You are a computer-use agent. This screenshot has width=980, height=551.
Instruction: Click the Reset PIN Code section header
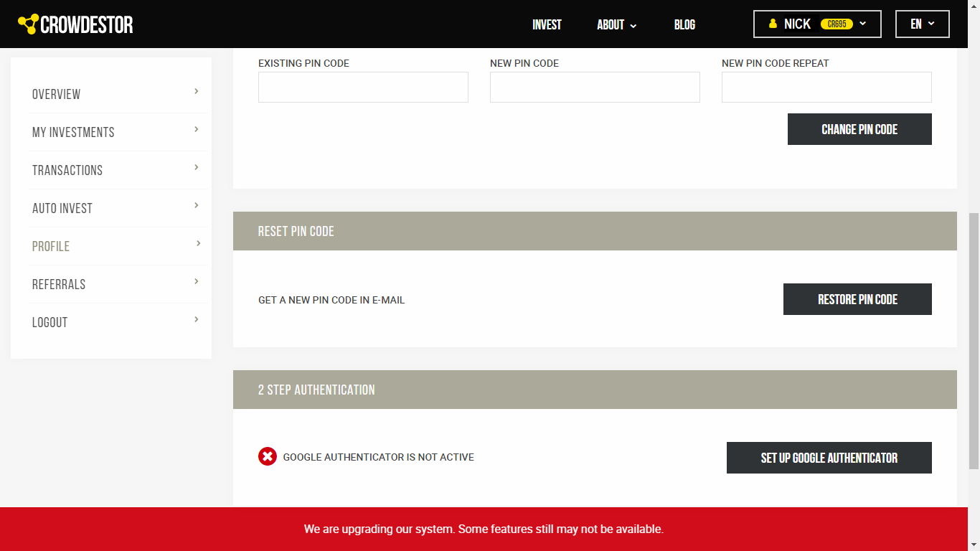click(x=595, y=231)
